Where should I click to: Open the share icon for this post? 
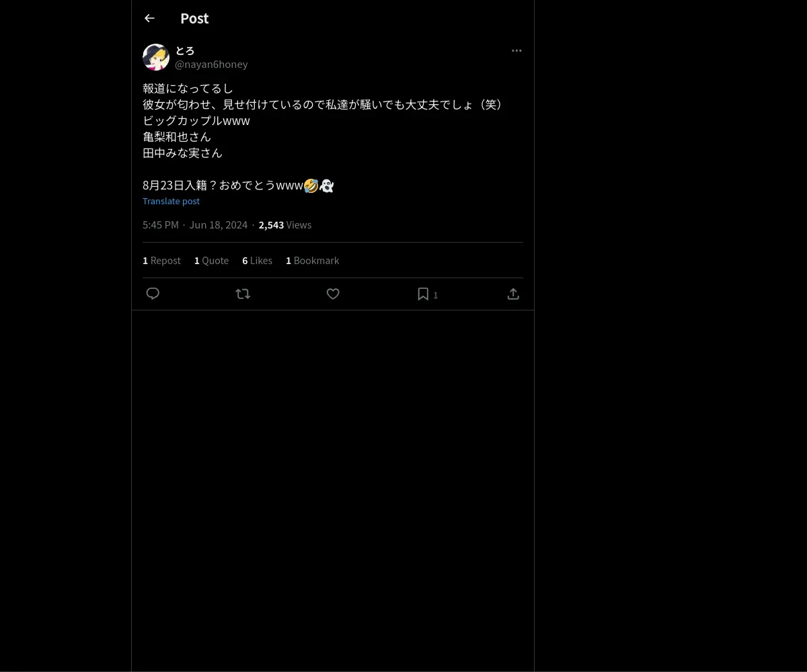click(x=513, y=294)
